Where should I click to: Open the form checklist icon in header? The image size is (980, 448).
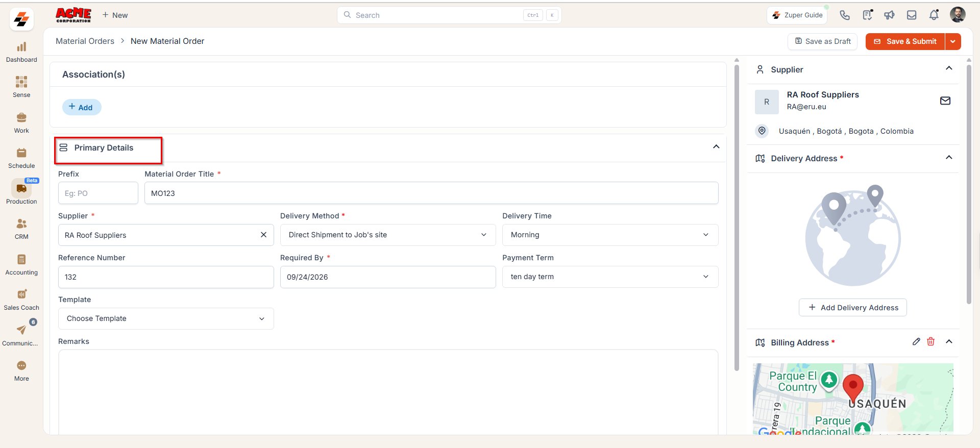[x=867, y=15]
